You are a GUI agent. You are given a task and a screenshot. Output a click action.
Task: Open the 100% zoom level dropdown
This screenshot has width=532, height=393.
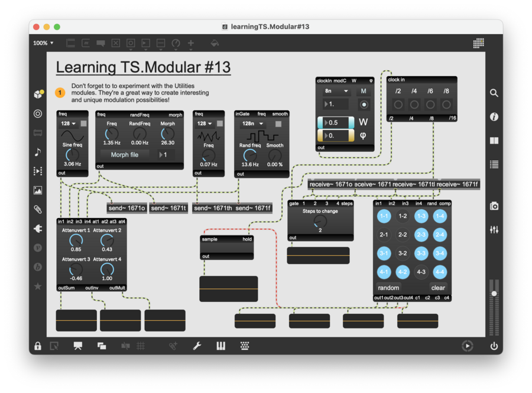click(43, 43)
